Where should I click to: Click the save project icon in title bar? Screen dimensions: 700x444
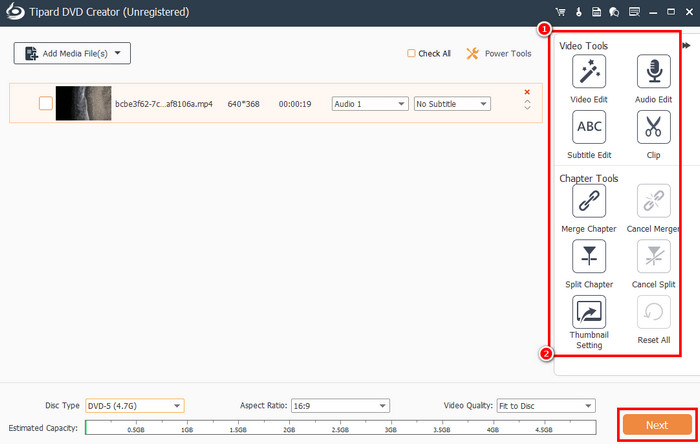point(596,12)
